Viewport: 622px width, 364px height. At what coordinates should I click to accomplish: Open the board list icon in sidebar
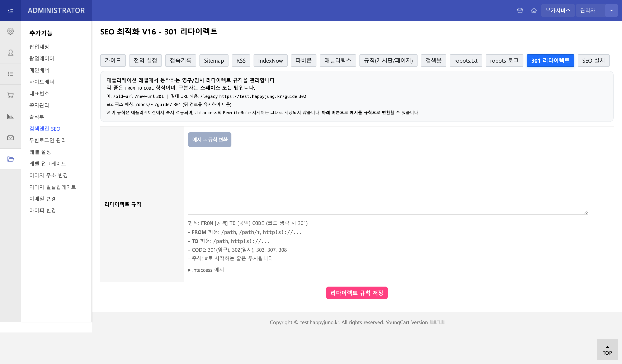pyautogui.click(x=10, y=74)
